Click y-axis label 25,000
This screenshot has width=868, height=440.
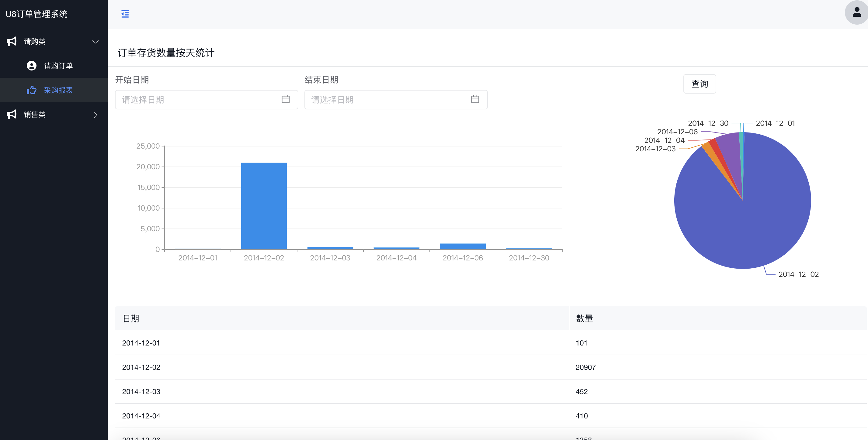click(148, 146)
